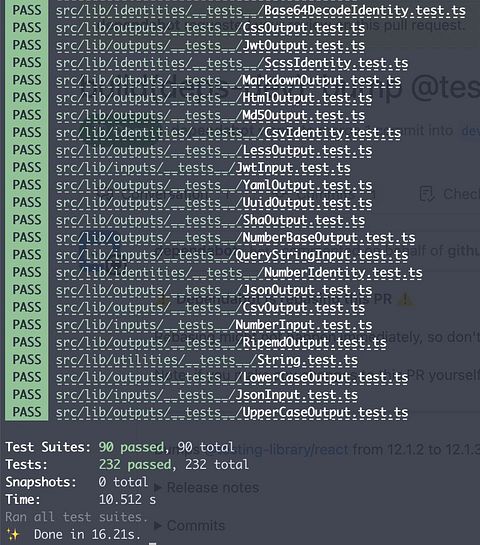Click the '90 passed' test suites text
The height and width of the screenshot is (545, 480).
131,447
